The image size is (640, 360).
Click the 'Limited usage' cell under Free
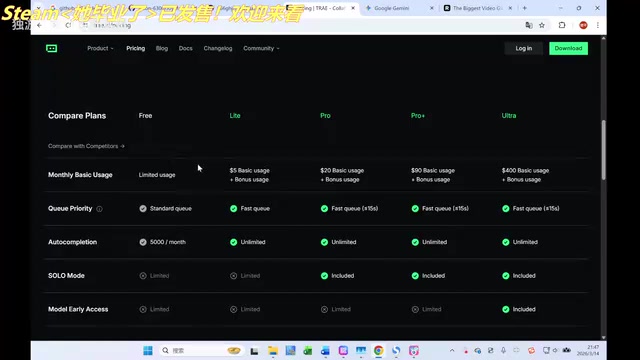click(x=157, y=175)
